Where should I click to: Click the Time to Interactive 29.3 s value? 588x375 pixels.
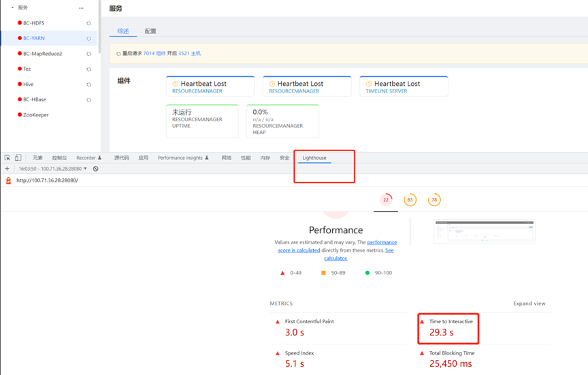pyautogui.click(x=442, y=333)
